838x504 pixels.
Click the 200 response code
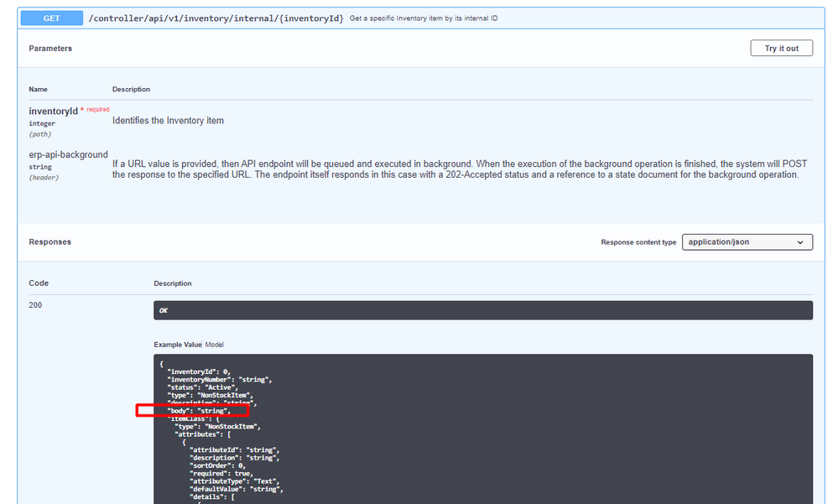(35, 305)
